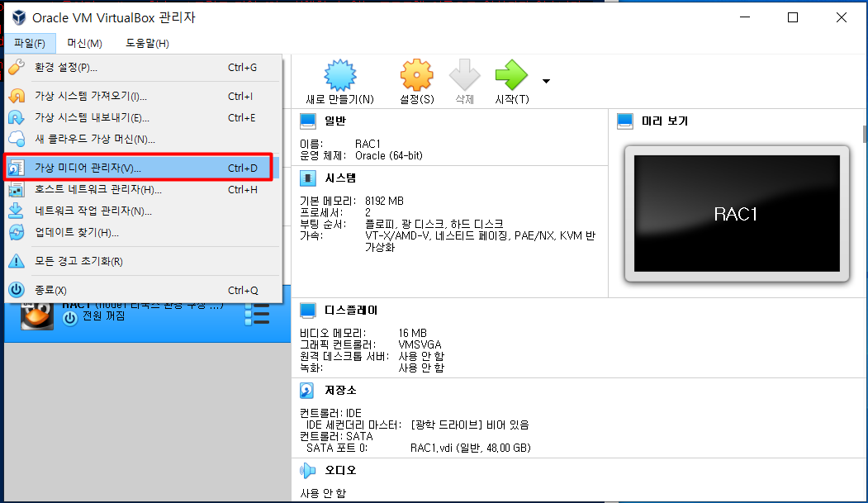Image resolution: width=868 pixels, height=503 pixels.
Task: Expand the 시작 dropdown arrow
Action: pyautogui.click(x=547, y=81)
